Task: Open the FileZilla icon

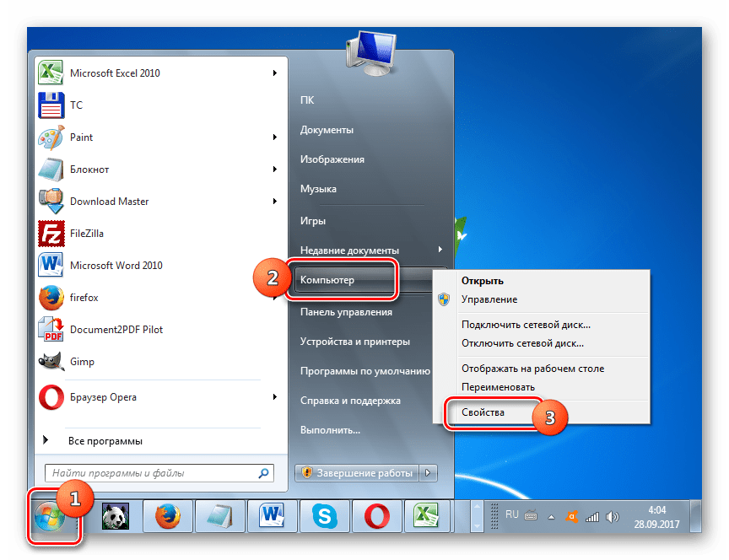Action: [x=51, y=234]
